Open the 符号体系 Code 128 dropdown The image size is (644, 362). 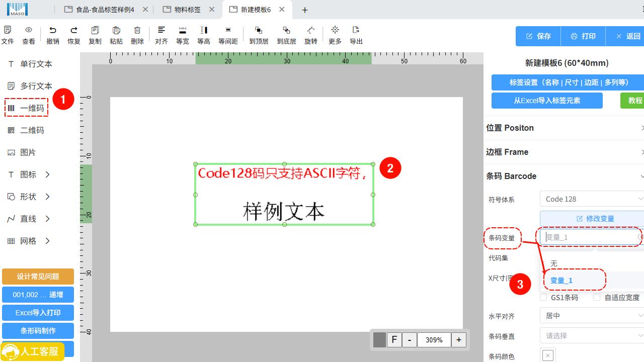592,199
